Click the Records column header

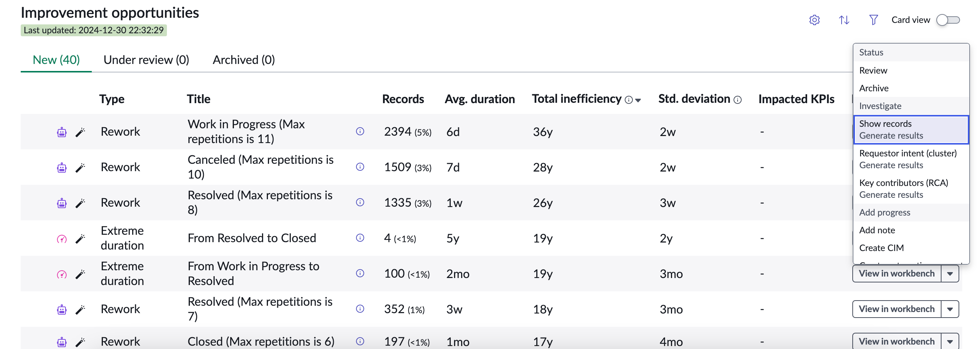403,99
